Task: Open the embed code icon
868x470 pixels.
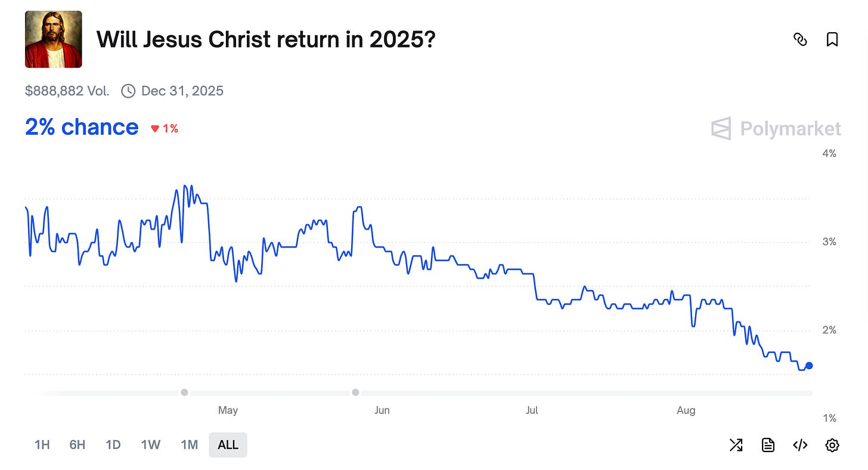Action: 800,445
